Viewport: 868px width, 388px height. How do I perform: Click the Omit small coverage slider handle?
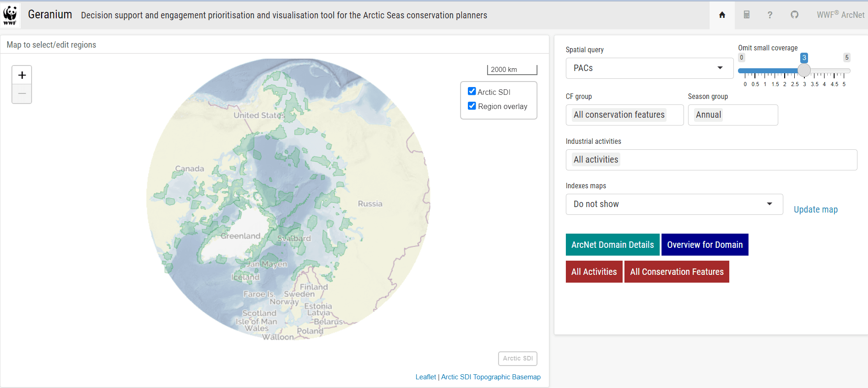(804, 71)
